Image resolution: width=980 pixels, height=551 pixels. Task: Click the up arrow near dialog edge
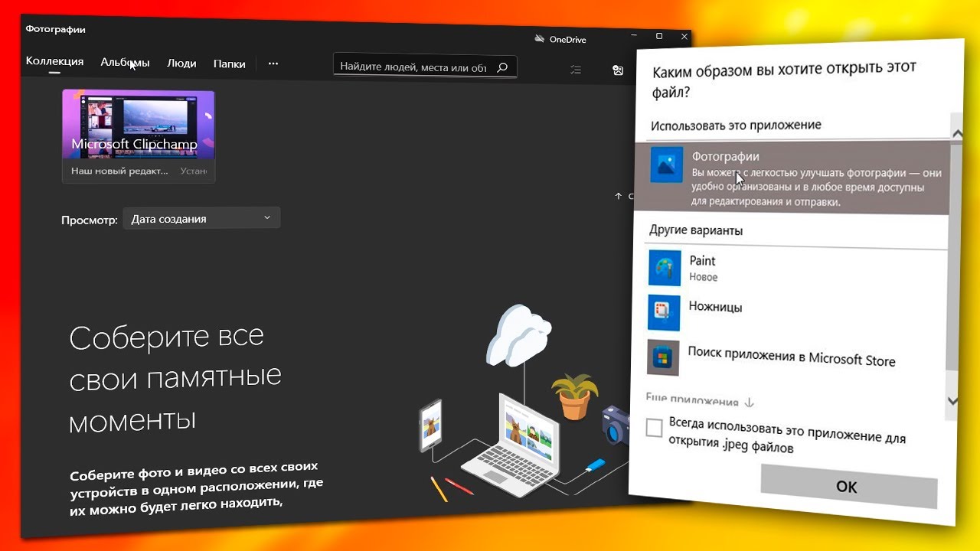click(x=619, y=196)
